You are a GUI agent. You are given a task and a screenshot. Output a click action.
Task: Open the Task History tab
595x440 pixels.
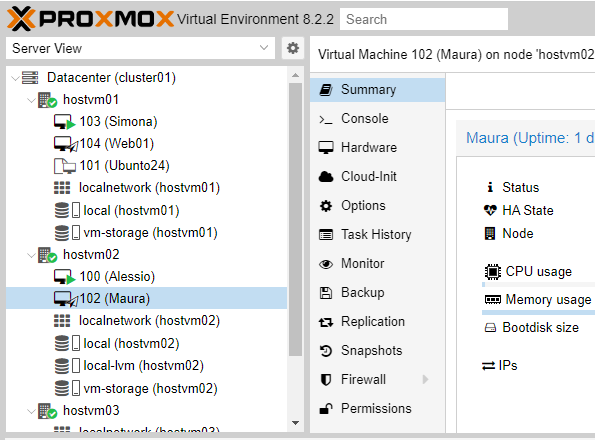[378, 234]
